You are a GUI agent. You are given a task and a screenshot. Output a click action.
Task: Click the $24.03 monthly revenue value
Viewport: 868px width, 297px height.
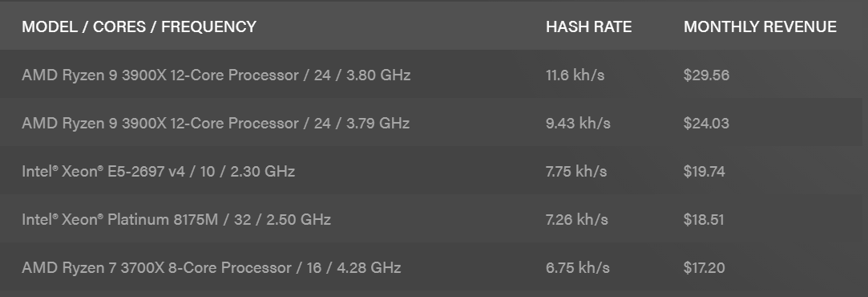click(706, 123)
